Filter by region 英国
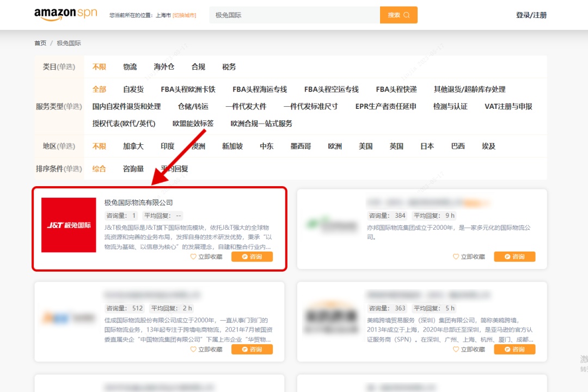This screenshot has height=392, width=588. tap(396, 146)
